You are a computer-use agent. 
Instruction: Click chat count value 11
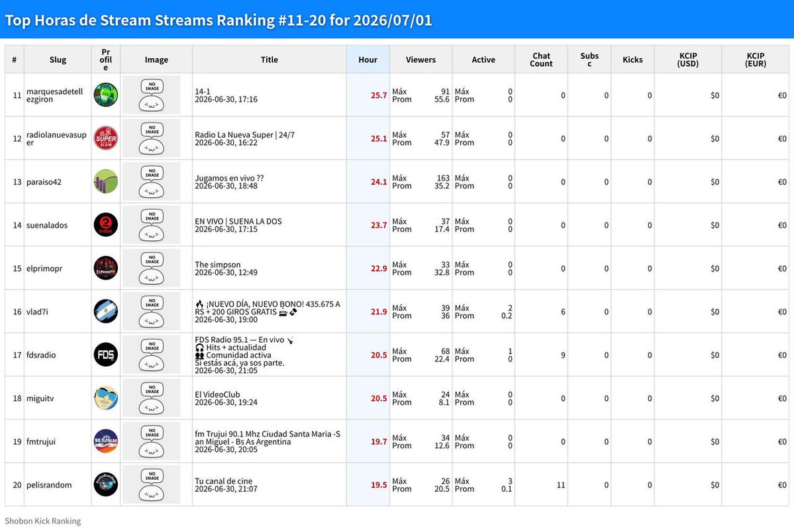pyautogui.click(x=561, y=485)
